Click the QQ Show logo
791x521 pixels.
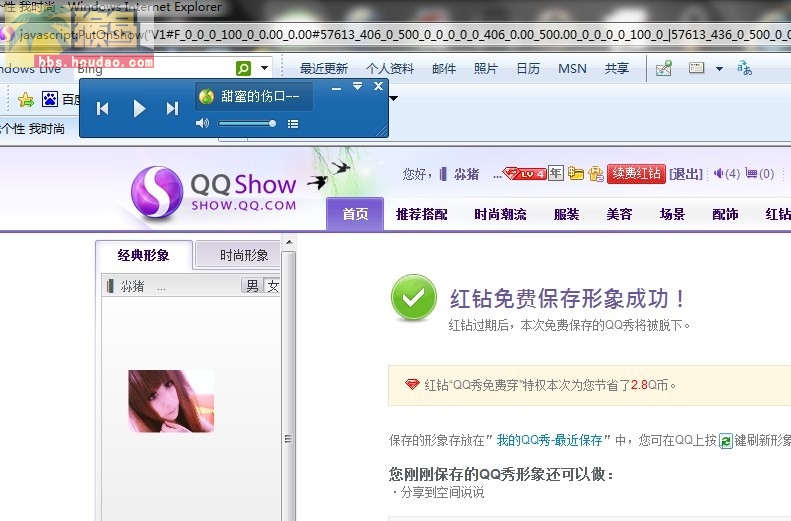(214, 193)
